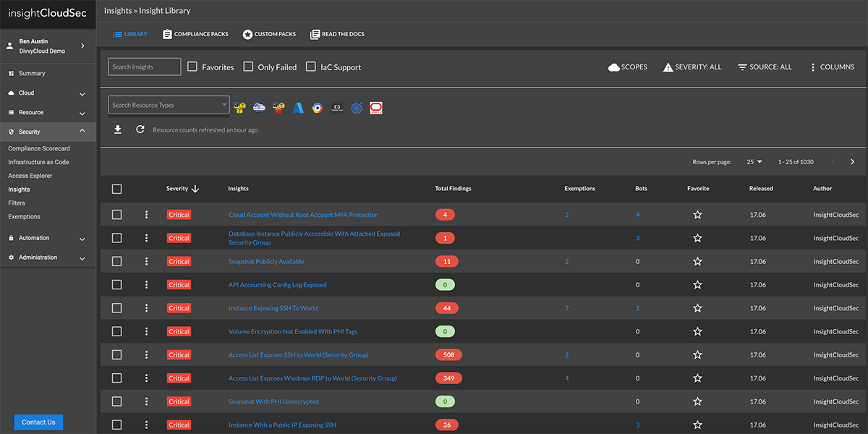Go to next page of insights
The height and width of the screenshot is (434, 868).
click(x=852, y=162)
